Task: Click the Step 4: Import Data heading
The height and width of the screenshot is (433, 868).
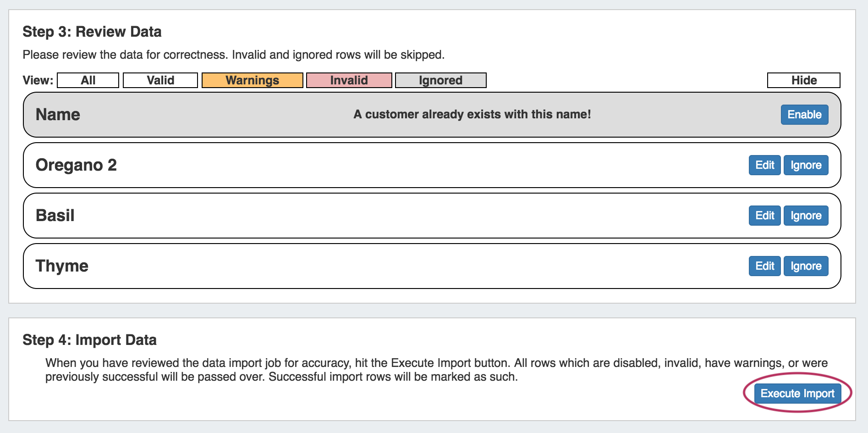Action: pyautogui.click(x=89, y=340)
